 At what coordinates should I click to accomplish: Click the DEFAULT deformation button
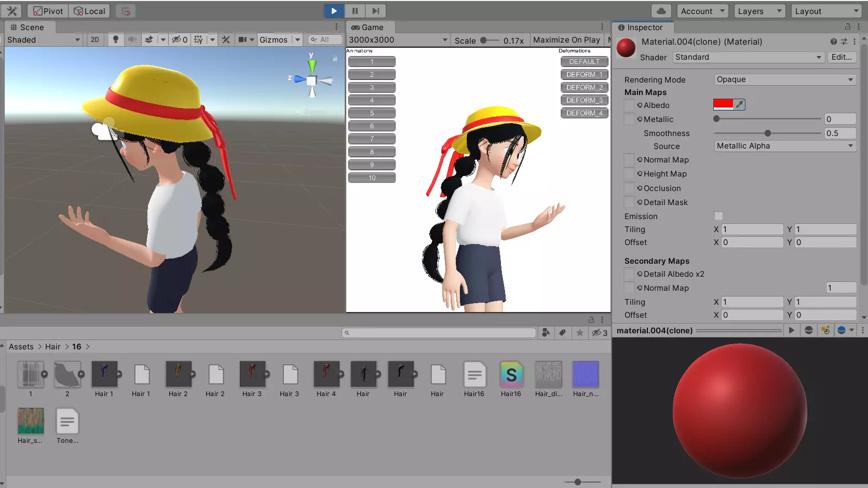pyautogui.click(x=584, y=61)
